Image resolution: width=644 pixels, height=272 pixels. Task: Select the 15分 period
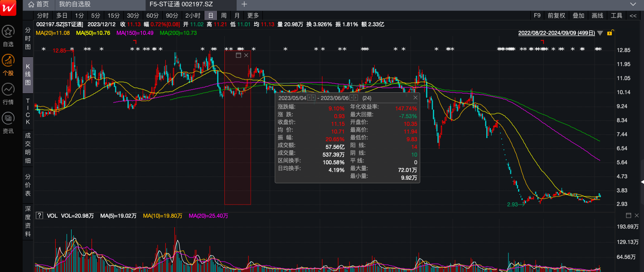(114, 15)
